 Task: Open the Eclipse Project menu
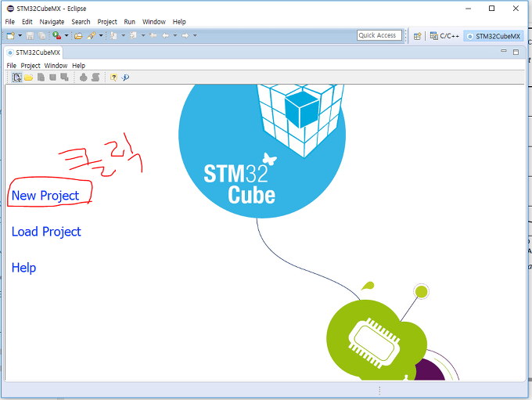(x=107, y=22)
